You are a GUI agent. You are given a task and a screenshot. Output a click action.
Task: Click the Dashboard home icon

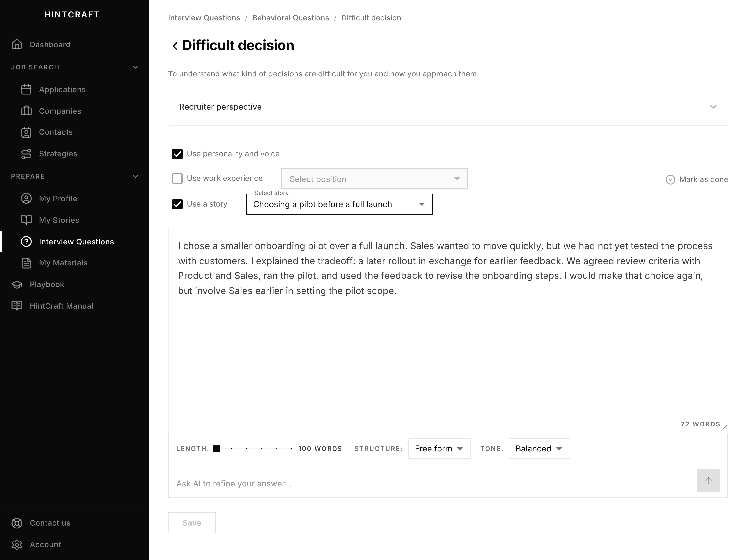(17, 45)
